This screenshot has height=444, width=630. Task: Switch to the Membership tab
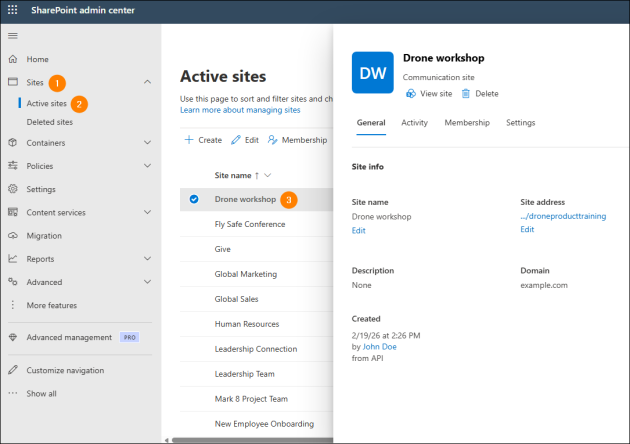point(467,123)
